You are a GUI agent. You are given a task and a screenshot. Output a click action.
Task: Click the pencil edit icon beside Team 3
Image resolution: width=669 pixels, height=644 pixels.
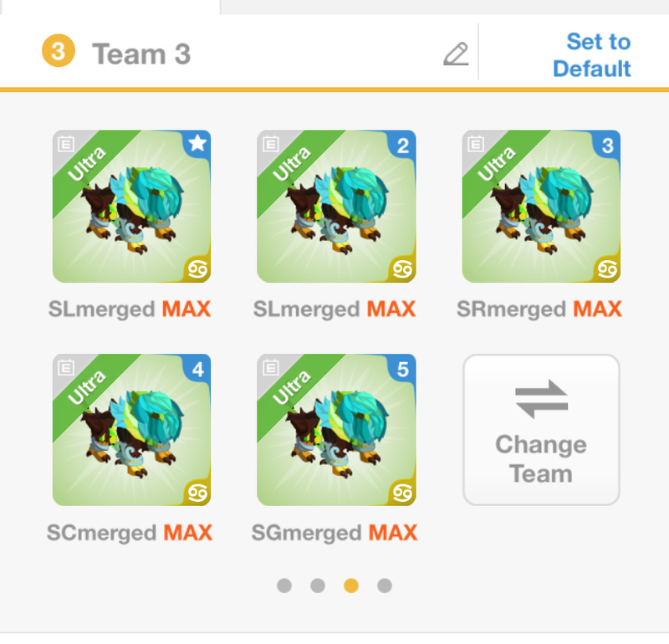pos(456,54)
